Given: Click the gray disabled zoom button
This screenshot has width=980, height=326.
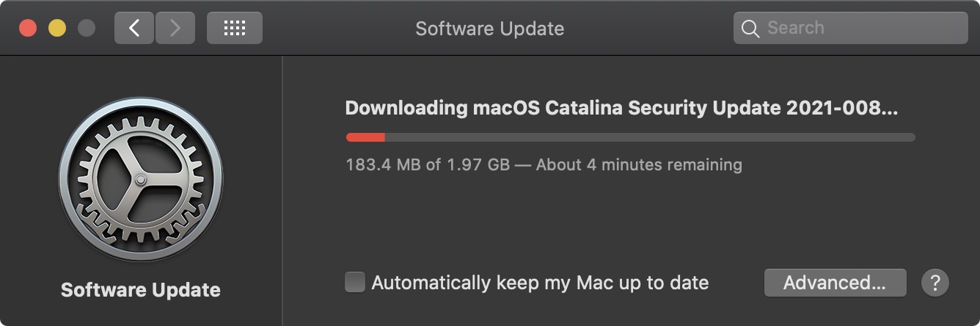Looking at the screenshot, I should click(x=87, y=29).
